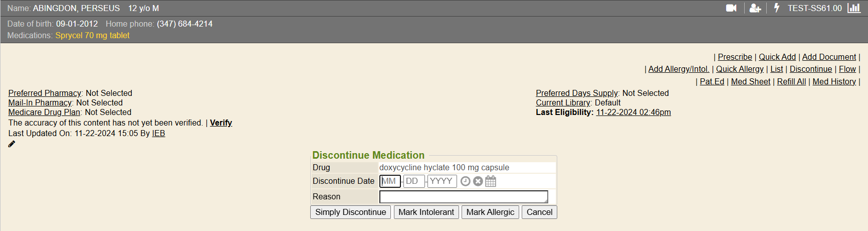The width and height of the screenshot is (868, 231).
Task: Cancel the discontinue medication form
Action: click(x=539, y=212)
